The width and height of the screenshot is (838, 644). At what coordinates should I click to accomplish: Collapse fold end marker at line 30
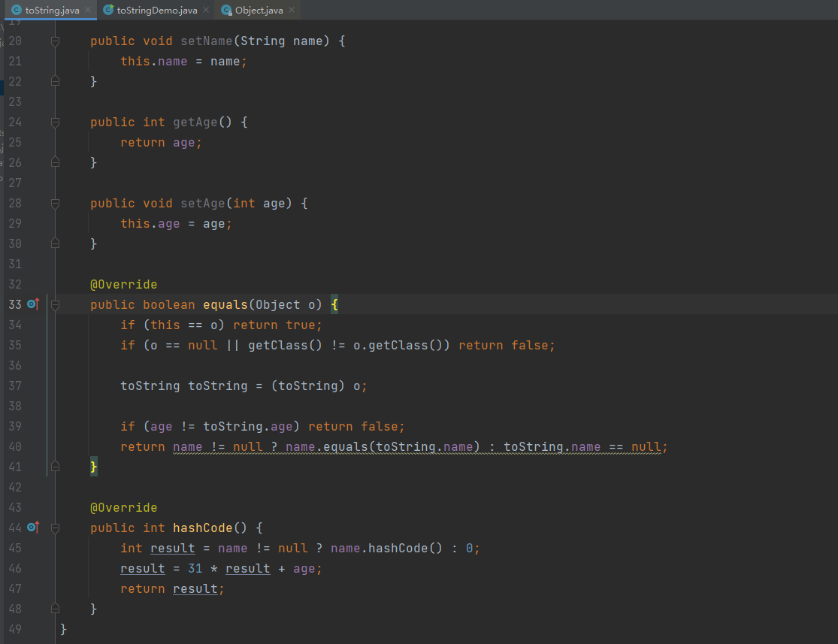[x=55, y=243]
